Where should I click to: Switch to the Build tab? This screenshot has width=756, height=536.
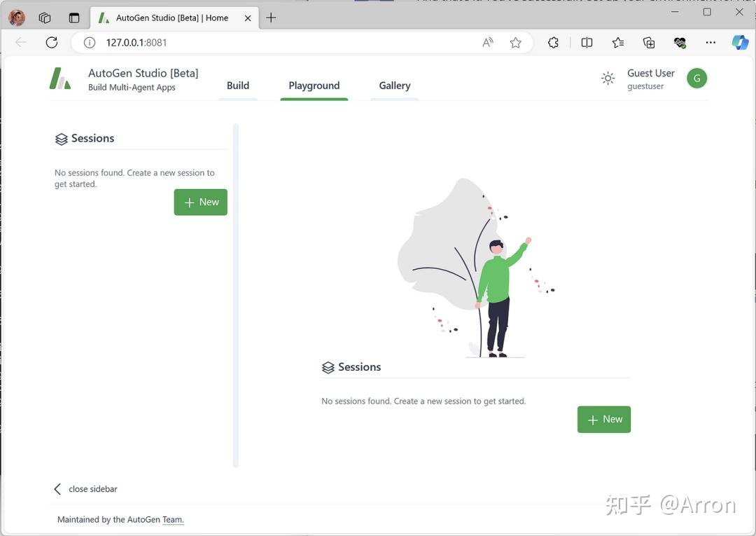click(238, 85)
